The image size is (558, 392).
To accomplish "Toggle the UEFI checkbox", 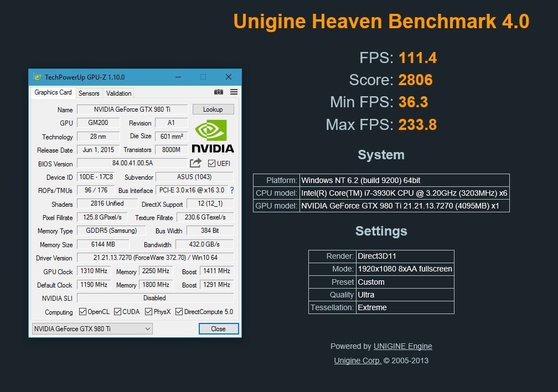I will click(x=211, y=164).
